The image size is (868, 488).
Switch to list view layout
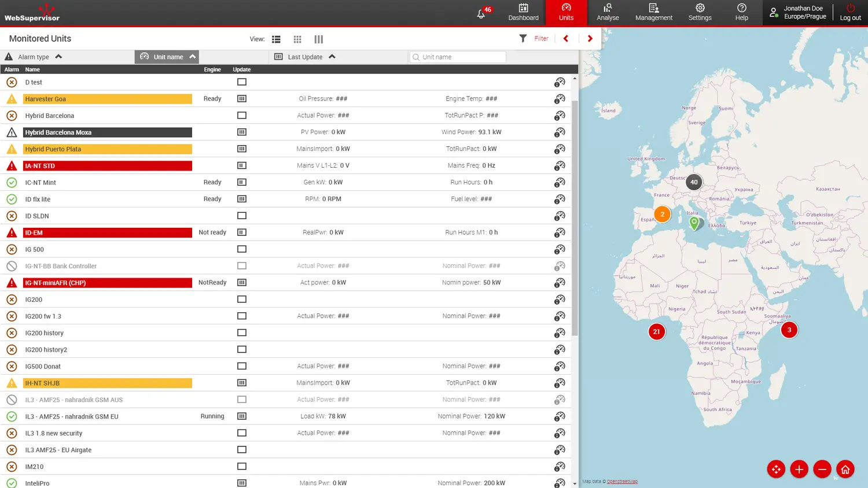pyautogui.click(x=276, y=39)
